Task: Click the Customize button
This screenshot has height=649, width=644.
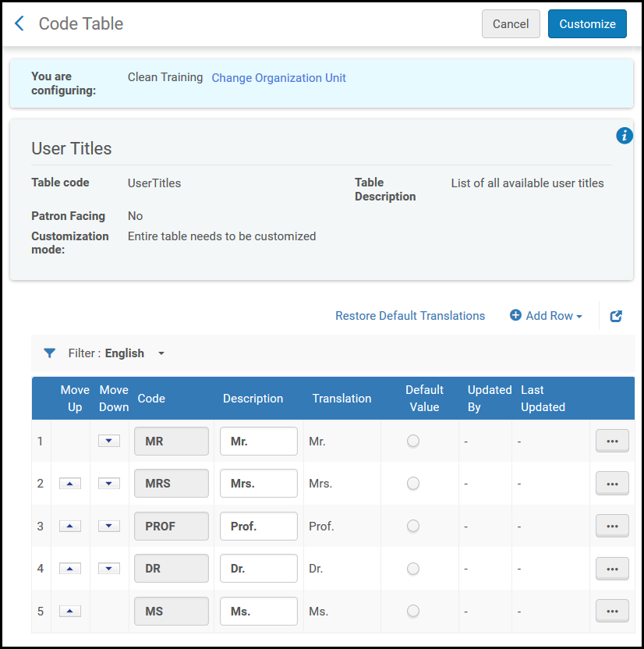Action: (587, 24)
